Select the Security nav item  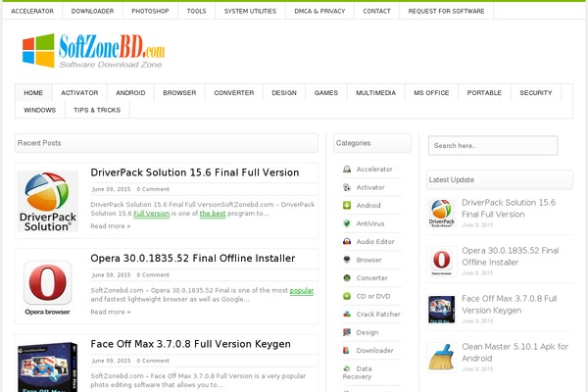(536, 93)
